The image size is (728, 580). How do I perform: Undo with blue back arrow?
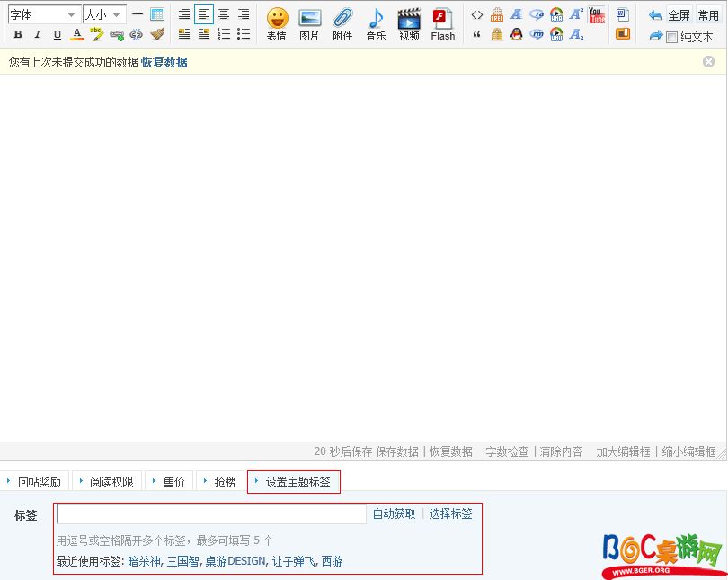click(655, 16)
